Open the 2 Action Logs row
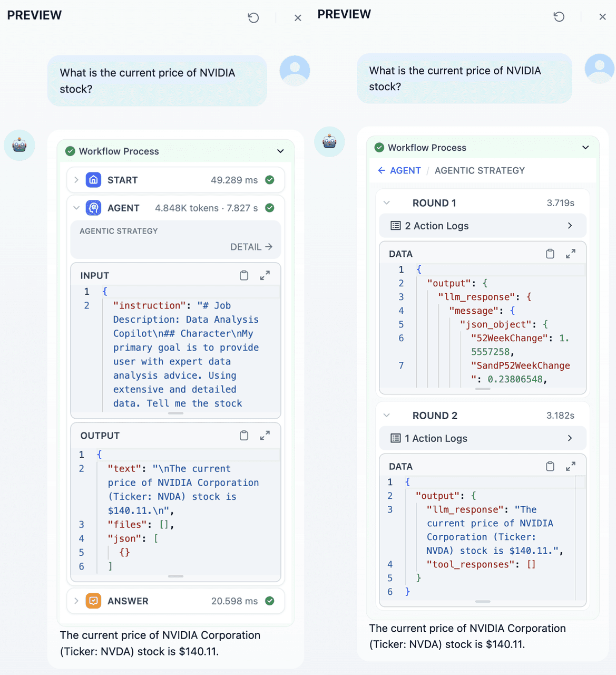 (482, 226)
